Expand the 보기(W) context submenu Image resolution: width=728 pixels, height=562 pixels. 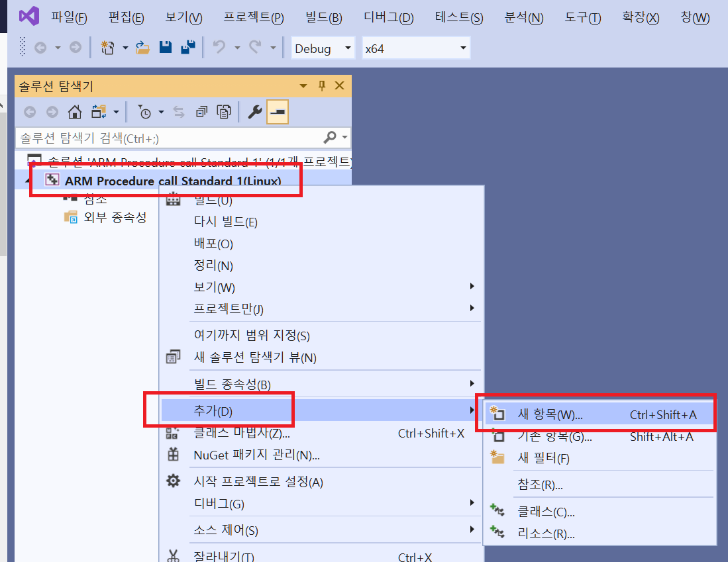321,287
